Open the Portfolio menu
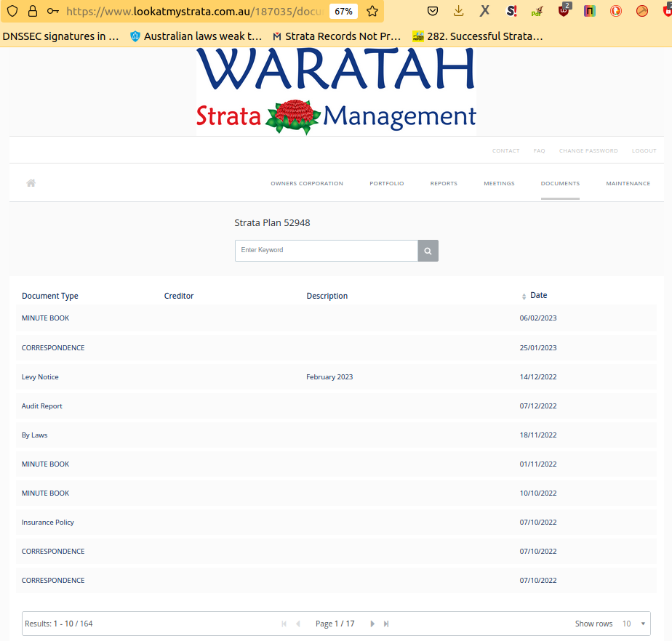672x641 pixels. click(387, 183)
